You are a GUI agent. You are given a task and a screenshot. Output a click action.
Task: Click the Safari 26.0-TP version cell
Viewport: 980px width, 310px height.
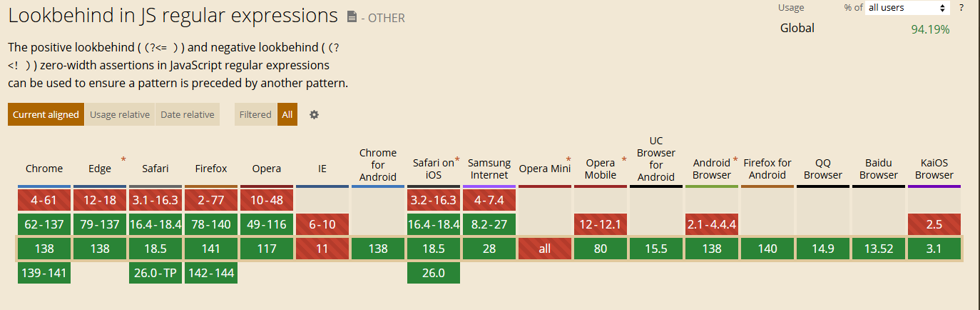tap(155, 273)
